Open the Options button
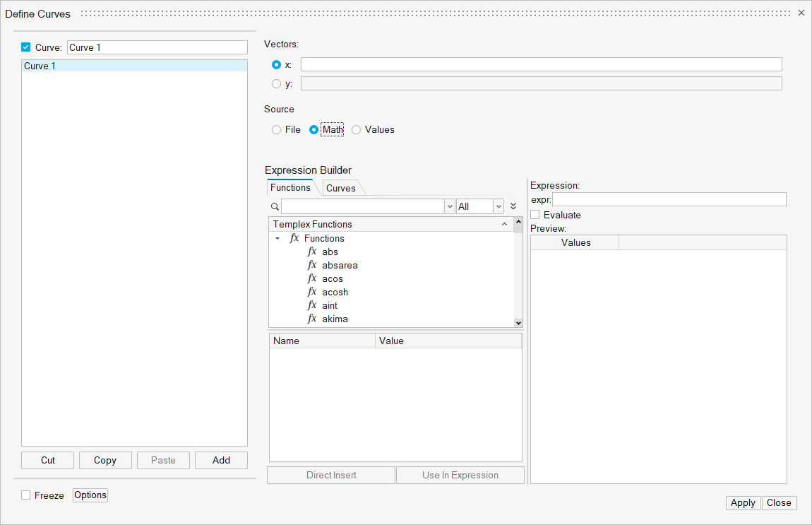The width and height of the screenshot is (812, 525). click(90, 495)
